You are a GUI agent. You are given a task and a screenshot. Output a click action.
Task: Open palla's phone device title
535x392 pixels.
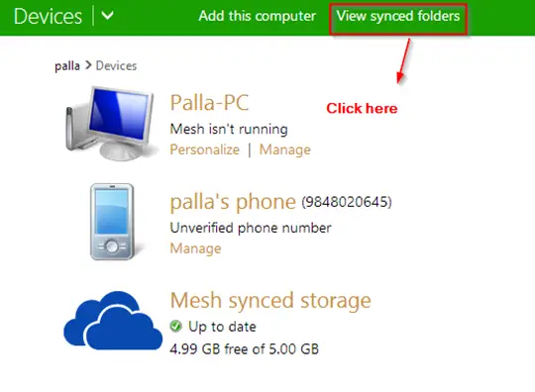click(x=233, y=202)
